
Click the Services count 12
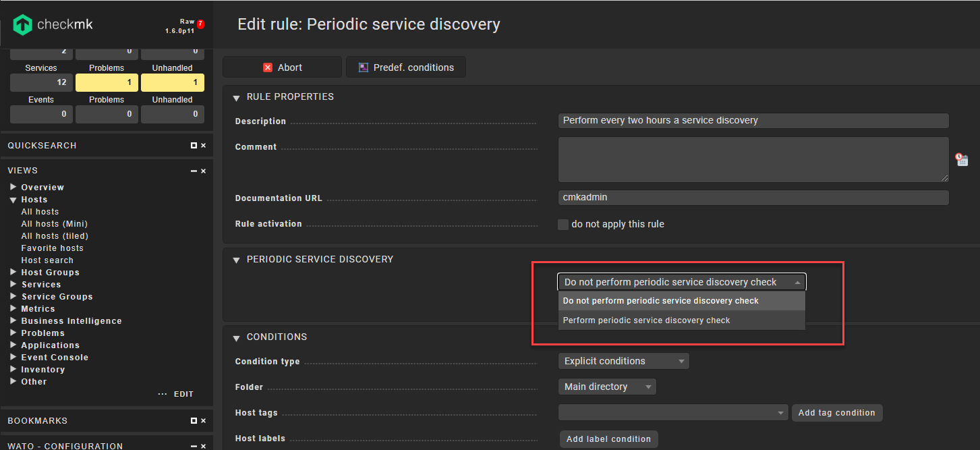click(41, 82)
